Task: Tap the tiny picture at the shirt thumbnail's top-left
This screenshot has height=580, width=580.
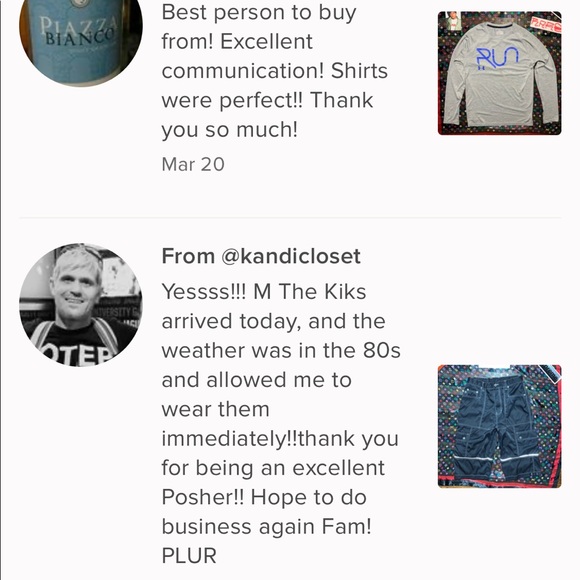Action: coord(453,21)
